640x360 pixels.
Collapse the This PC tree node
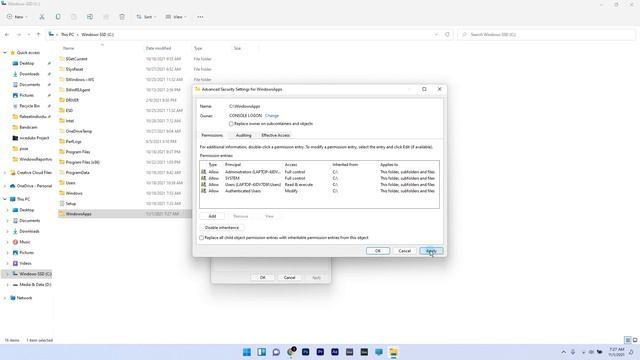coord(5,199)
